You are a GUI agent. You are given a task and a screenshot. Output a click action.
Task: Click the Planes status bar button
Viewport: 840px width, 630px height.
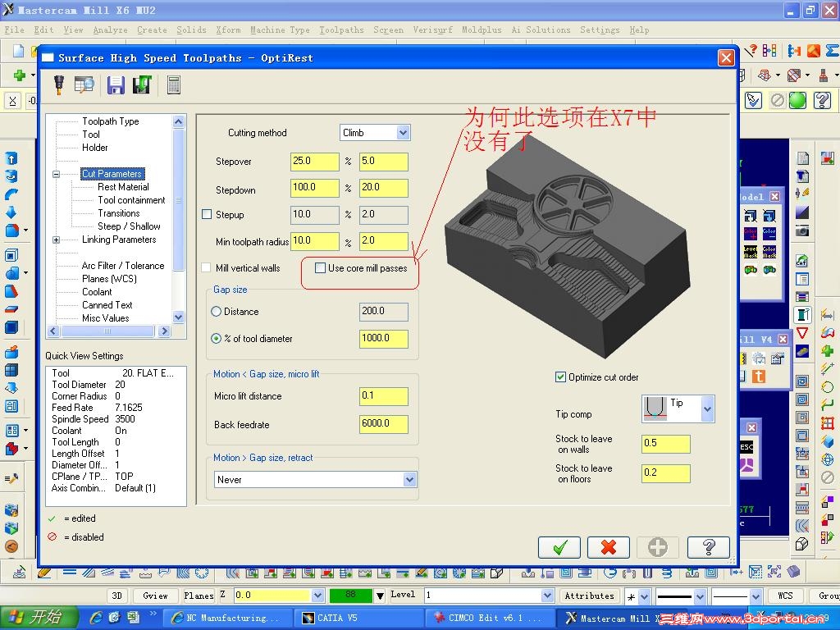pos(199,596)
